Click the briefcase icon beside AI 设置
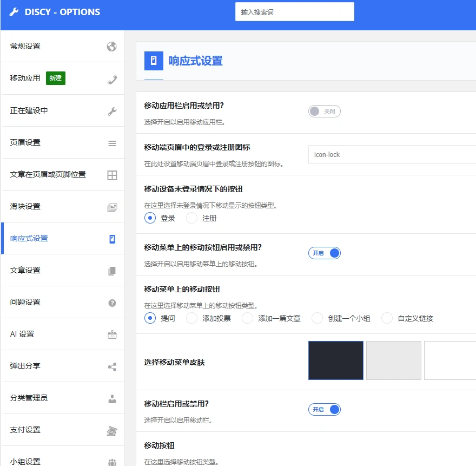 point(112,334)
